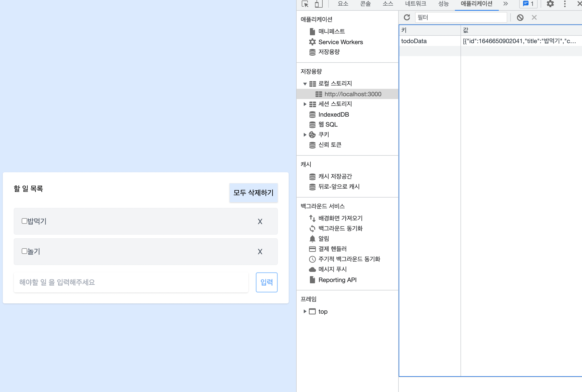The height and width of the screenshot is (392, 582).
Task: Select 웹 SQL storage
Action: 328,125
